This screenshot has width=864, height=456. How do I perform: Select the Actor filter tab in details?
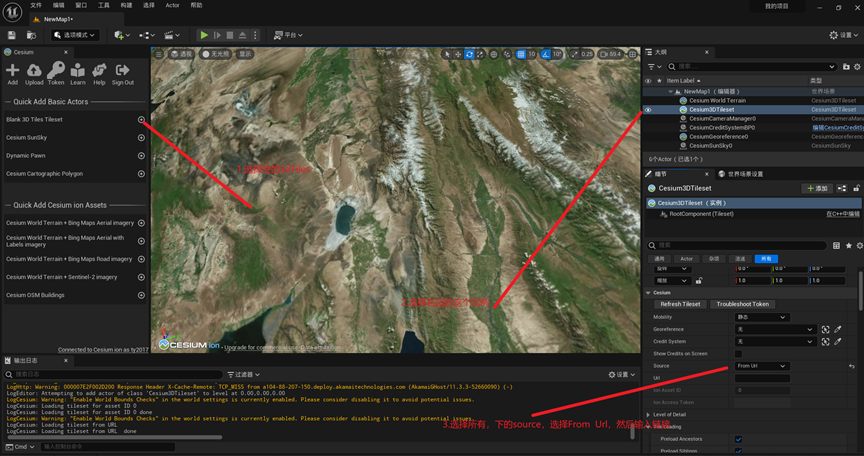tap(687, 259)
